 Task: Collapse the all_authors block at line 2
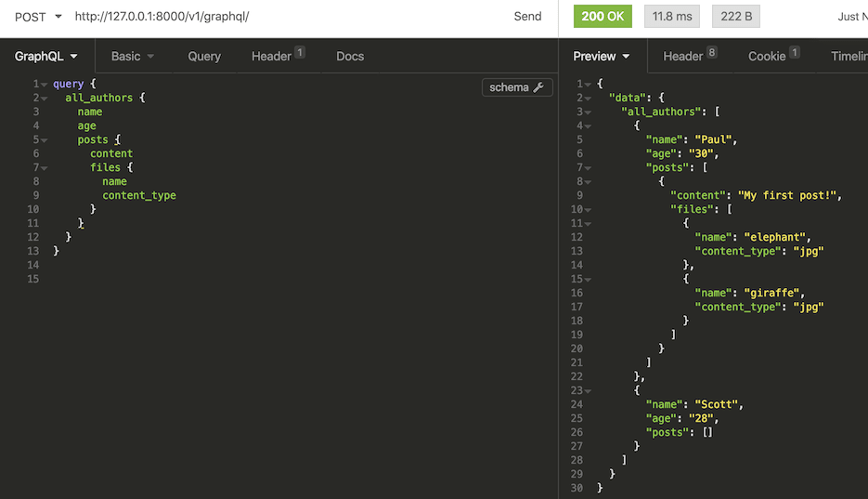click(x=45, y=98)
